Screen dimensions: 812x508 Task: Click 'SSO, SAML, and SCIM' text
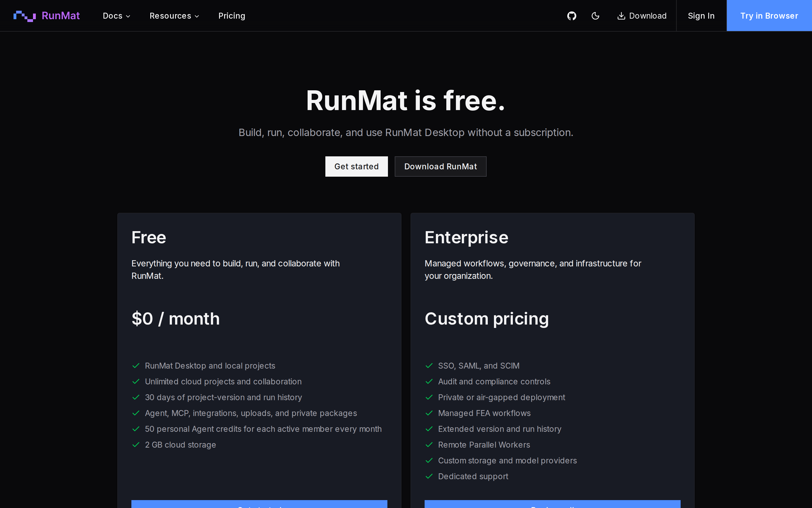pyautogui.click(x=479, y=365)
